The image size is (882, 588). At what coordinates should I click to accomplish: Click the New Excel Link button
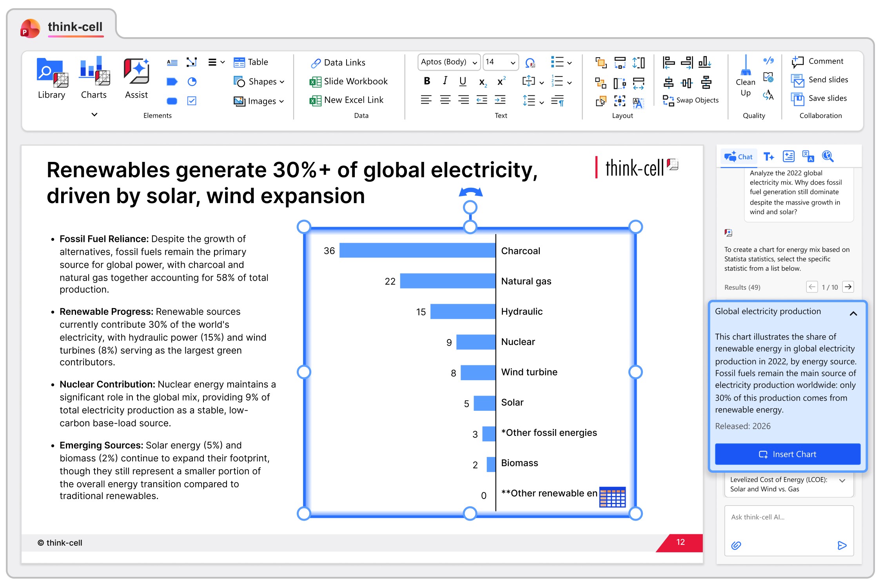click(347, 100)
